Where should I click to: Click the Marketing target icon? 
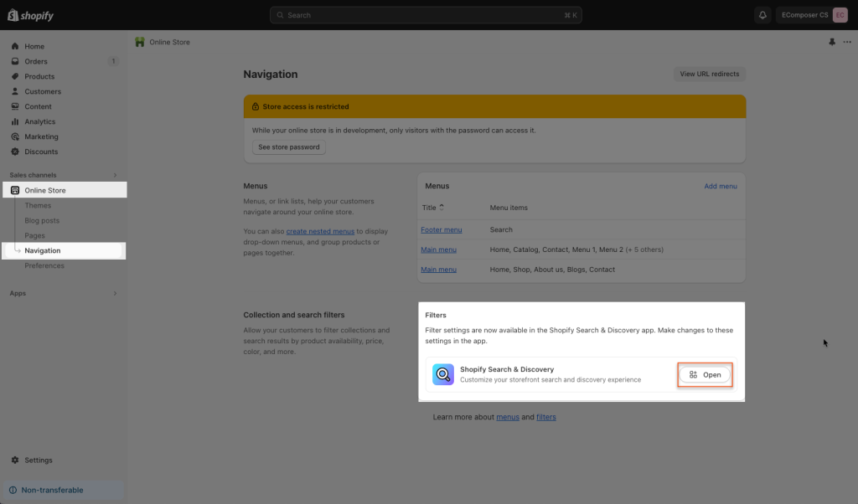tap(15, 136)
